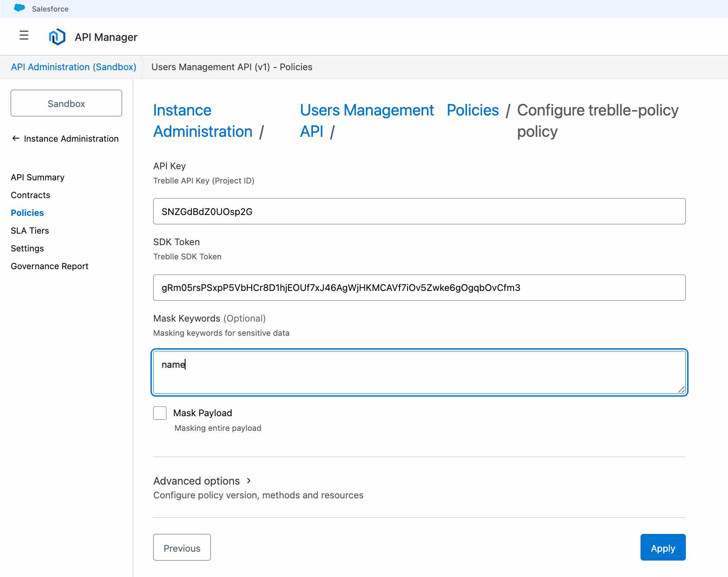Click the Previous button

(182, 547)
